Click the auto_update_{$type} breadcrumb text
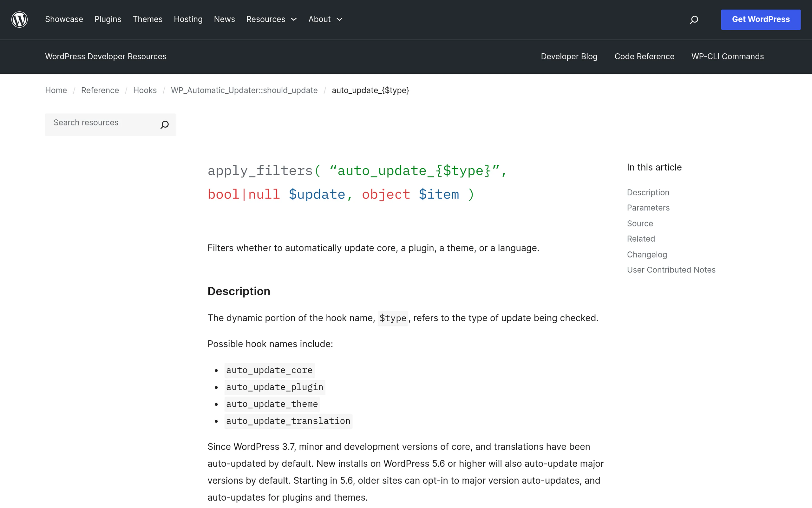Viewport: 812px width, 508px height. click(x=370, y=90)
